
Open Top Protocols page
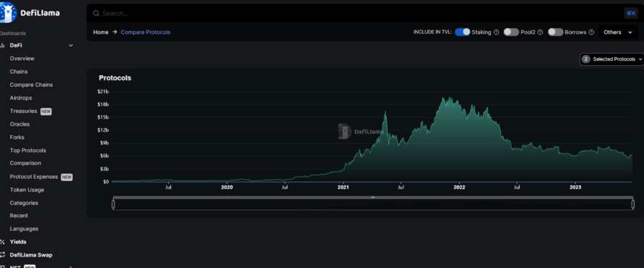[28, 150]
